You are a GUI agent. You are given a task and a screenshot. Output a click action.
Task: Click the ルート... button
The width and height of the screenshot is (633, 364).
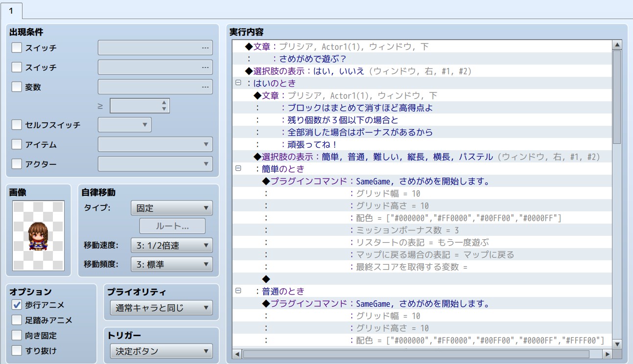click(x=172, y=226)
